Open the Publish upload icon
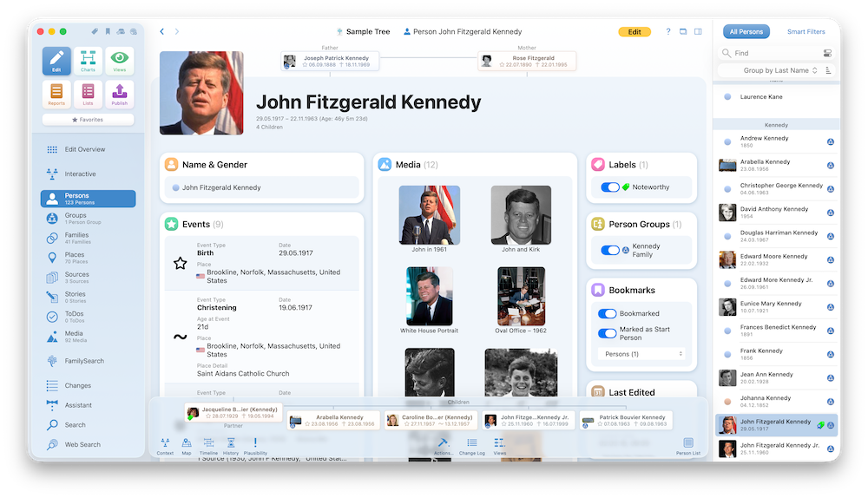The width and height of the screenshot is (868, 498). click(x=120, y=94)
